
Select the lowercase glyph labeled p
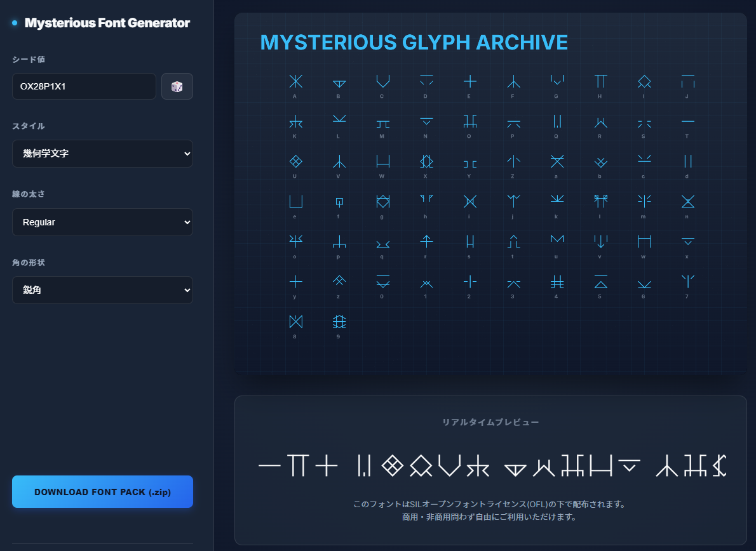coord(339,241)
